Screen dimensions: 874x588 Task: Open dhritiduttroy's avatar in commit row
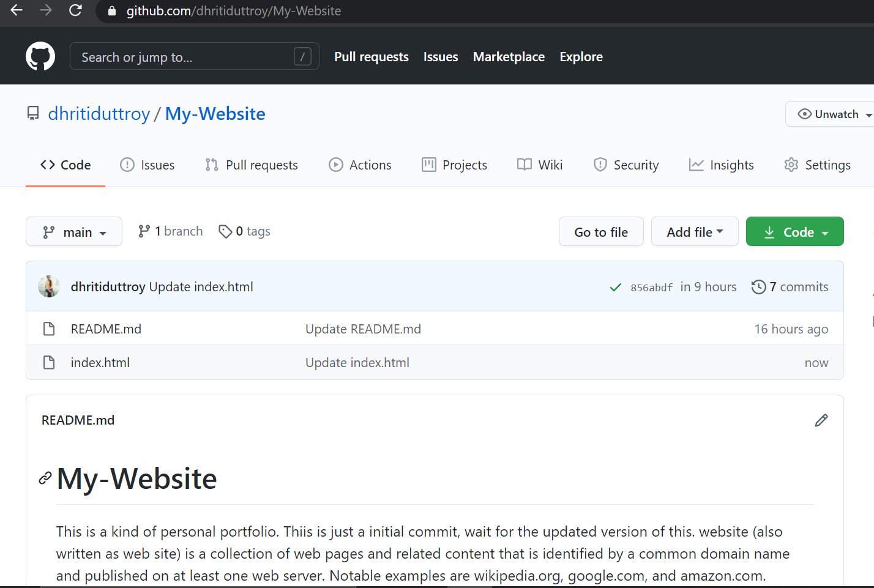point(49,286)
